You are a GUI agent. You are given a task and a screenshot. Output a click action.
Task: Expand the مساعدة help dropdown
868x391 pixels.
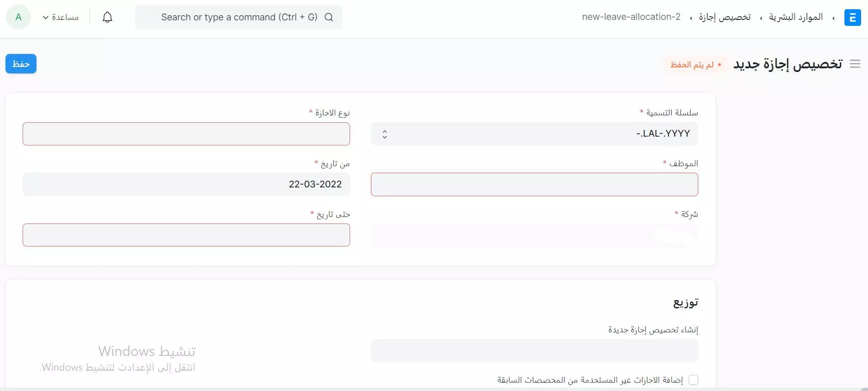60,17
